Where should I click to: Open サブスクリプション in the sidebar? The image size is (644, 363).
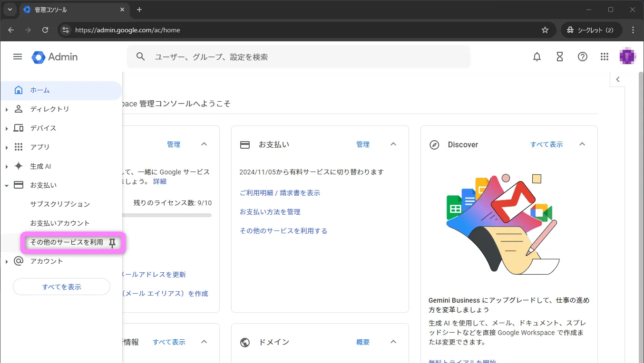pos(60,204)
